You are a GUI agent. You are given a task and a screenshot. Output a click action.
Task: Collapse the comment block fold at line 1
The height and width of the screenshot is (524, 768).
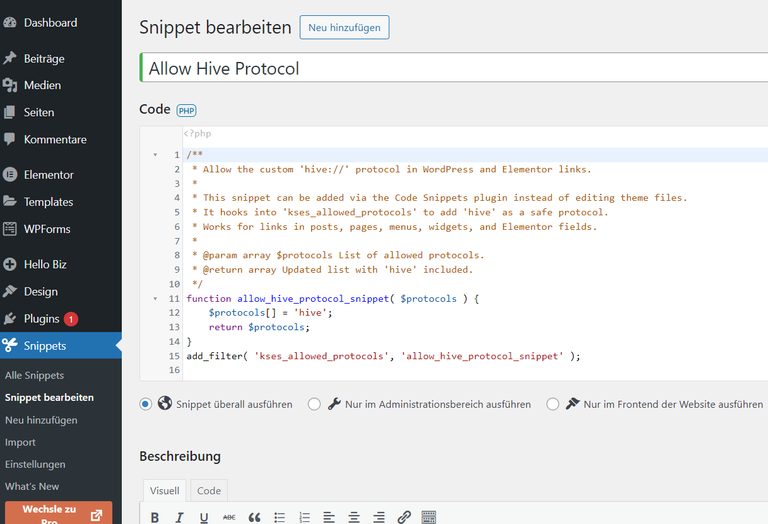pos(155,155)
